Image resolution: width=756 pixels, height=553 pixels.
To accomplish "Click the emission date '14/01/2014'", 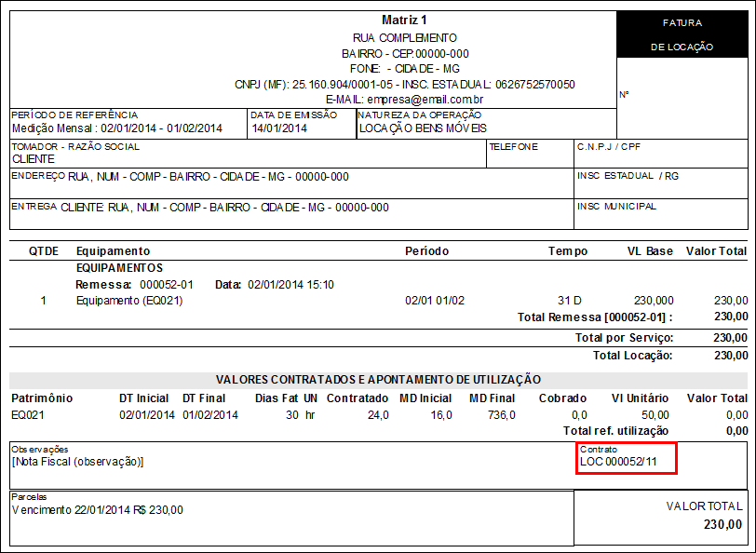I will coord(279,128).
